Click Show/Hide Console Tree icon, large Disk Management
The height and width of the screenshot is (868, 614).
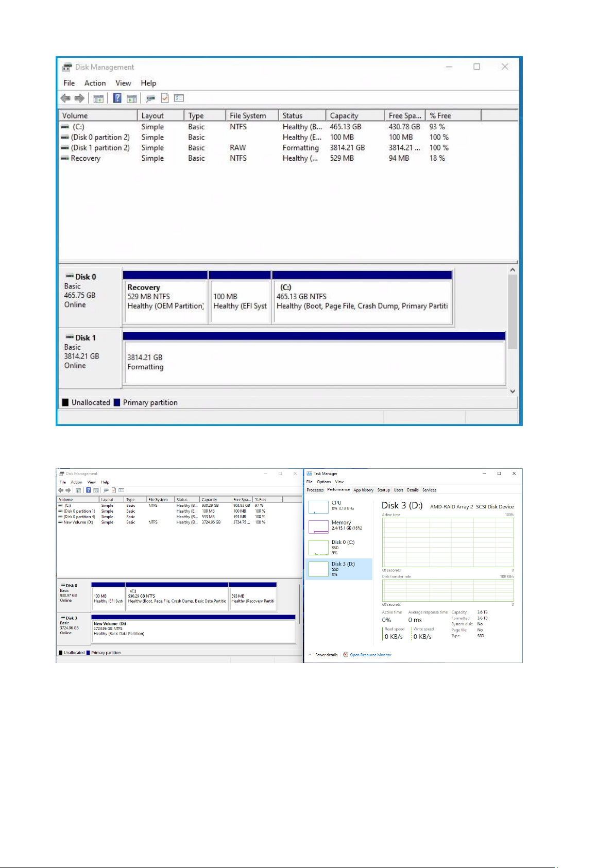coord(98,98)
